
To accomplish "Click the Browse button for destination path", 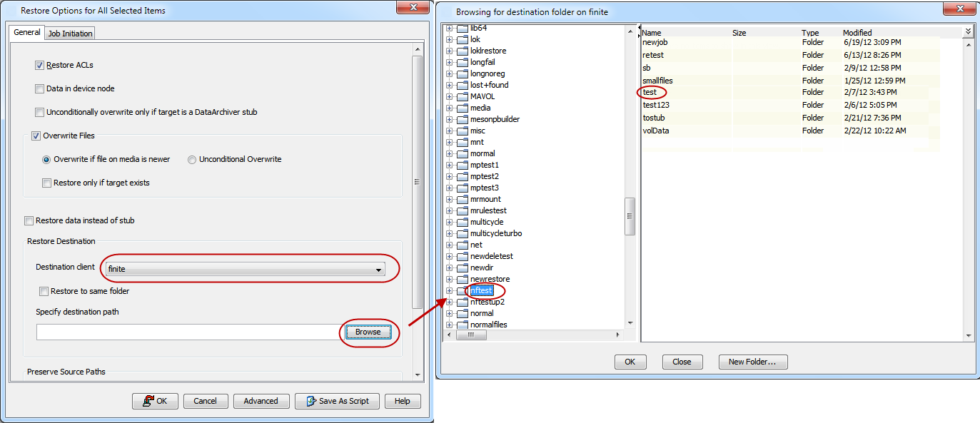I will tap(368, 332).
